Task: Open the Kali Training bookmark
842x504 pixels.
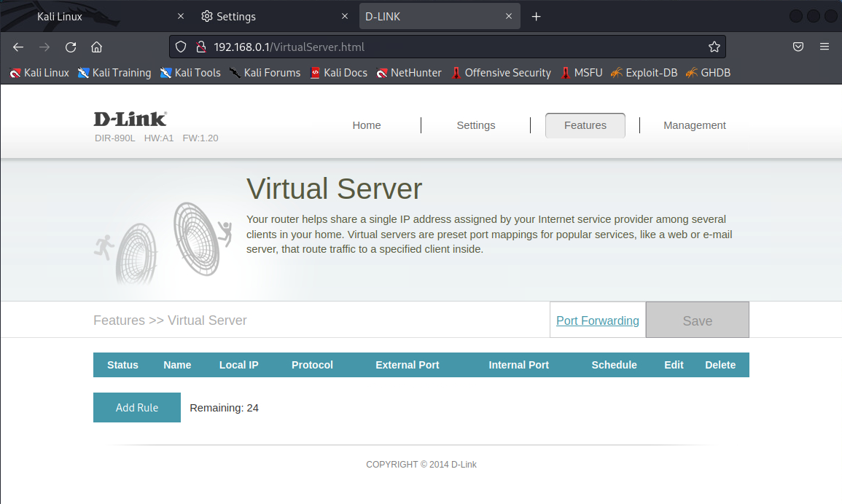Action: click(114, 72)
